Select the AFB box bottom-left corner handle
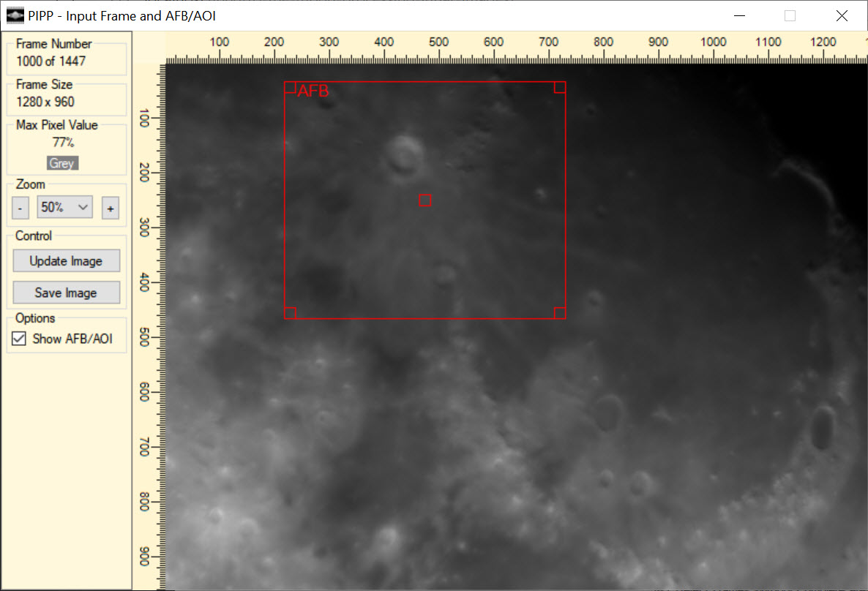Viewport: 868px width, 591px height. coord(290,313)
